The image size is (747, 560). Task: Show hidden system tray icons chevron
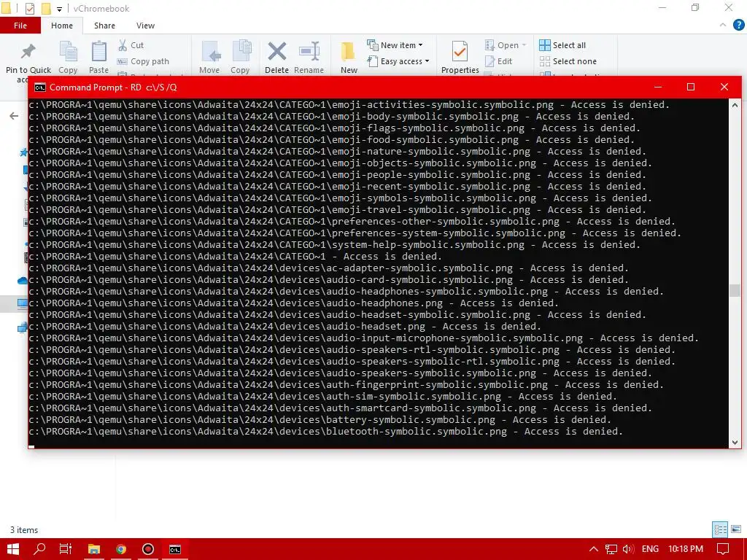tap(594, 549)
